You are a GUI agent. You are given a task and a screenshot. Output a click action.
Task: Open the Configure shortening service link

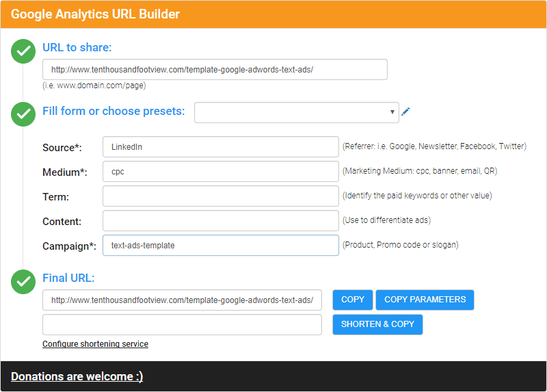pyautogui.click(x=95, y=344)
